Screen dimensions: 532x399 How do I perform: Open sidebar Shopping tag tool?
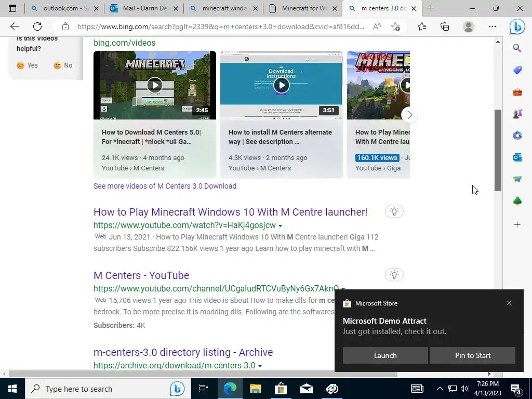click(517, 70)
